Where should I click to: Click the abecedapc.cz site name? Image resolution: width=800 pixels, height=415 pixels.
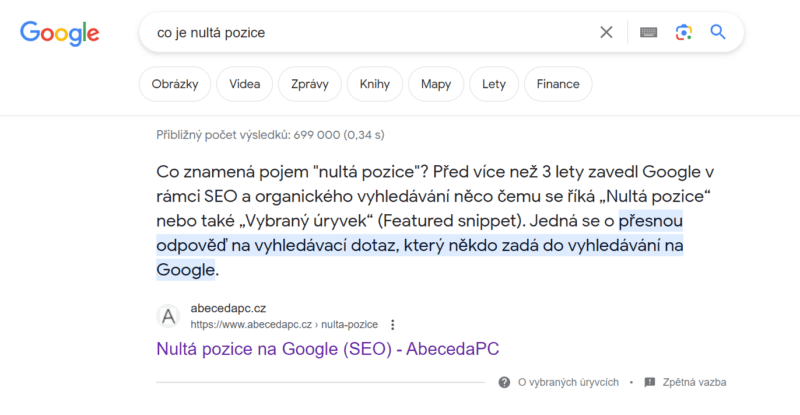(228, 308)
